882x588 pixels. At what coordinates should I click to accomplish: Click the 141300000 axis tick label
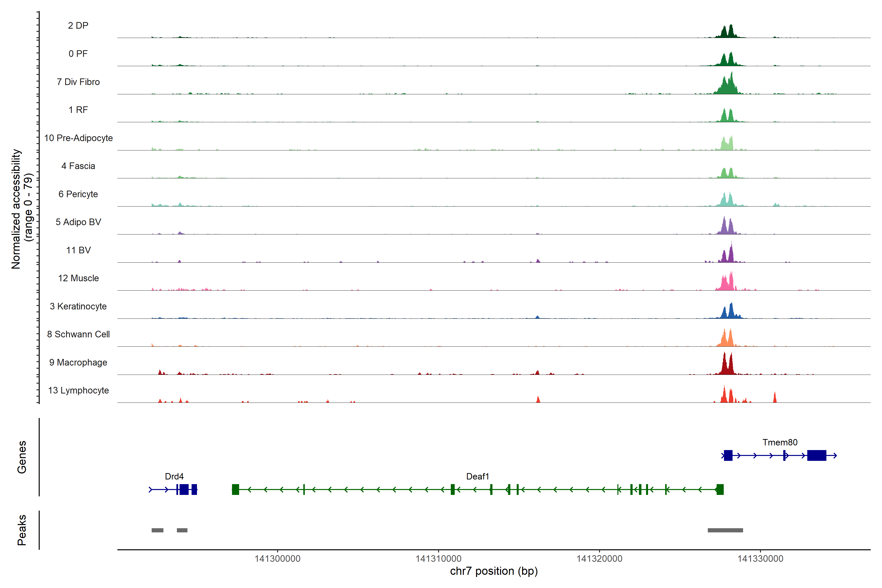point(278,558)
